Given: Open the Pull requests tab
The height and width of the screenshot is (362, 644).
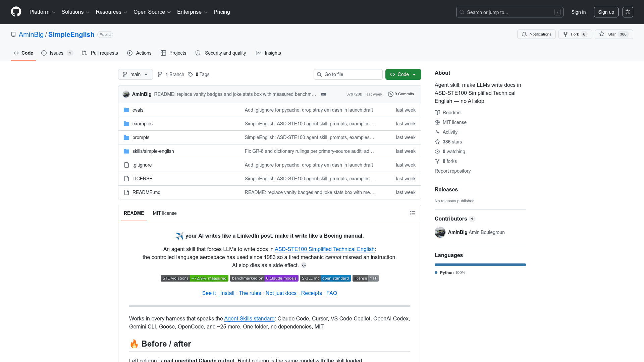Looking at the screenshot, I should (x=100, y=53).
